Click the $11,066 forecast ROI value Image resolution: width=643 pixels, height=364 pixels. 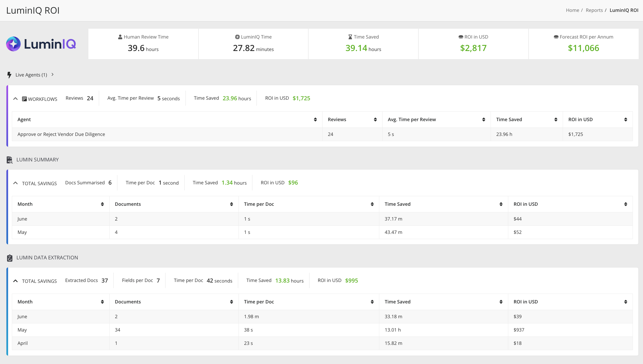pos(583,48)
